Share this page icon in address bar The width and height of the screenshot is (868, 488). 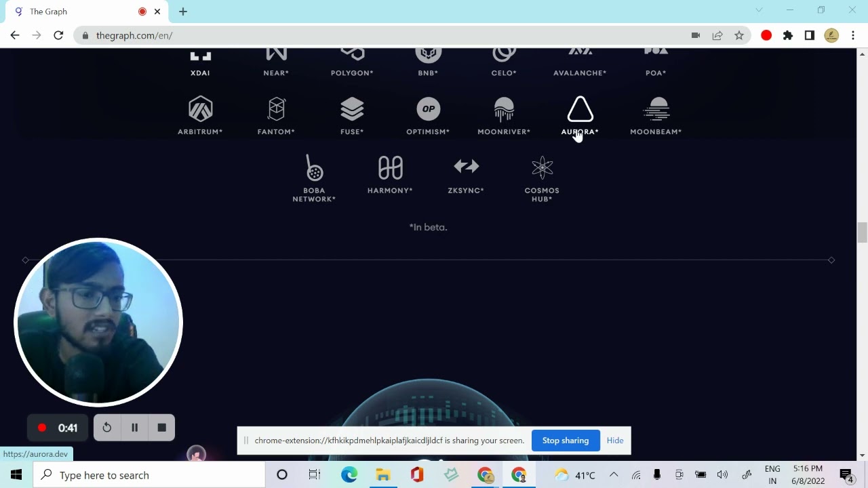(717, 35)
